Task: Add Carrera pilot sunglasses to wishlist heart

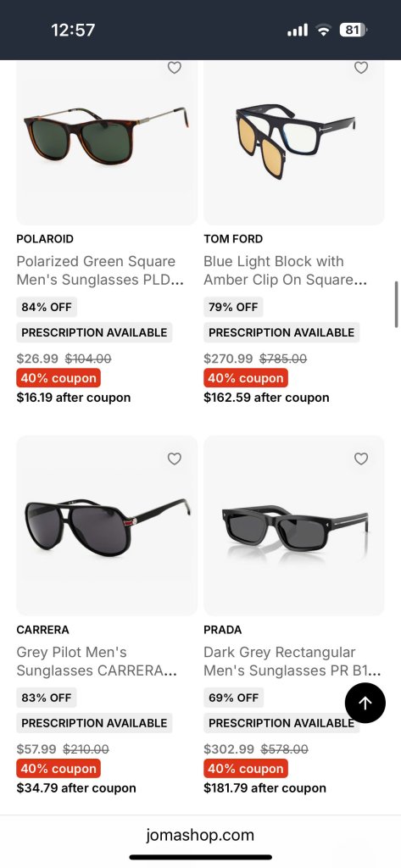Action: (175, 459)
